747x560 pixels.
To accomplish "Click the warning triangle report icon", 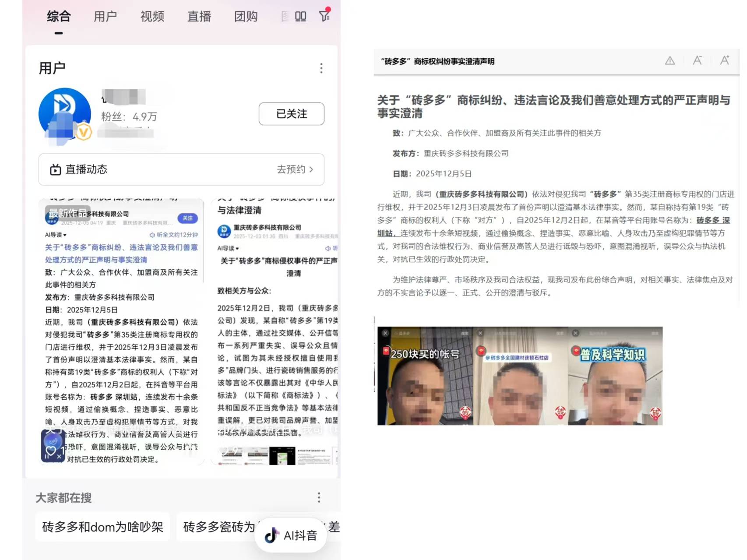I will click(669, 61).
